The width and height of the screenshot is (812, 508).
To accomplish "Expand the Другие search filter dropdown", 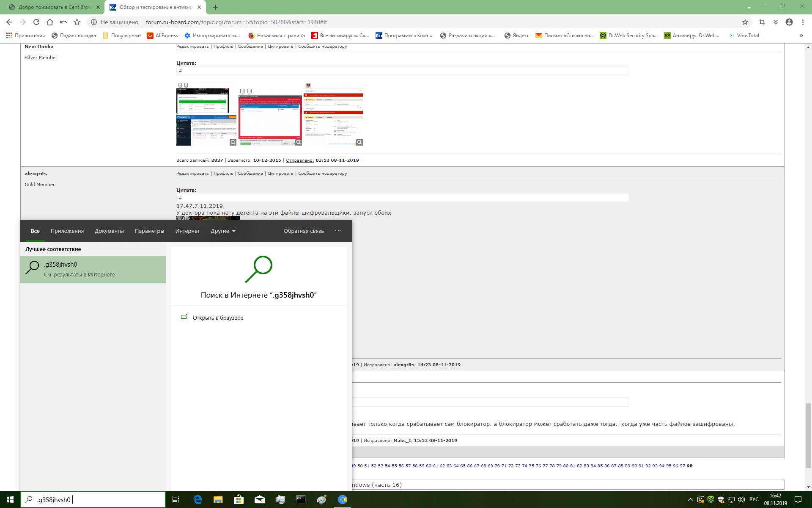I will [x=223, y=231].
